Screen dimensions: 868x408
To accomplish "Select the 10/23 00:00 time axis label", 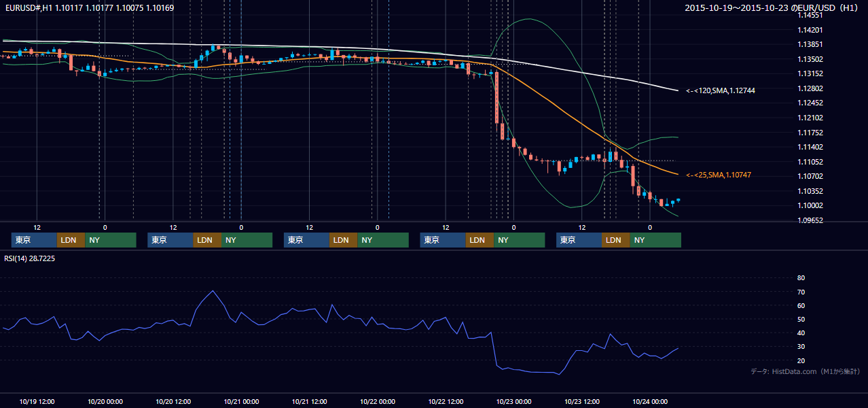I will (513, 401).
